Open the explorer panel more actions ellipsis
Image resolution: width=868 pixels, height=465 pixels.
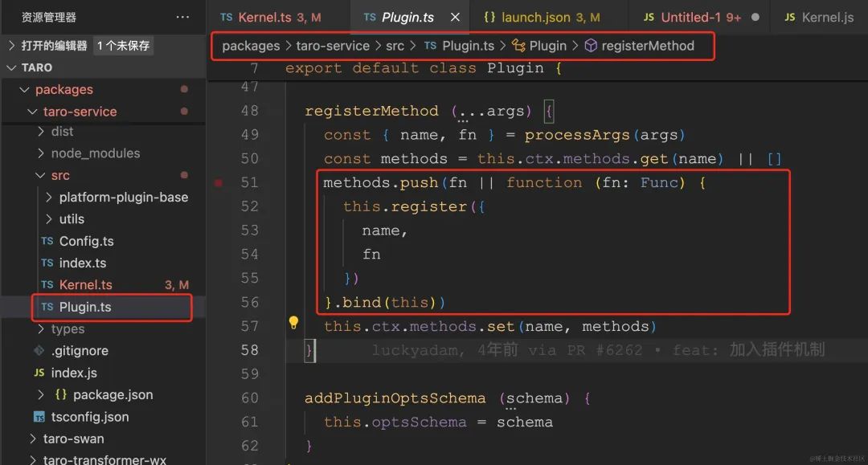point(182,17)
